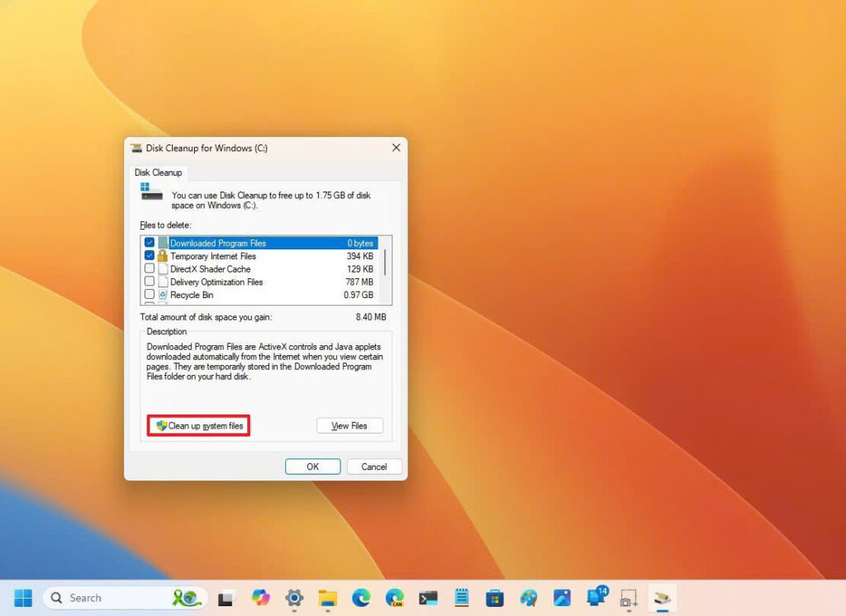This screenshot has height=616, width=846.
Task: Open Microsoft Edge from the taskbar
Action: pyautogui.click(x=361, y=597)
